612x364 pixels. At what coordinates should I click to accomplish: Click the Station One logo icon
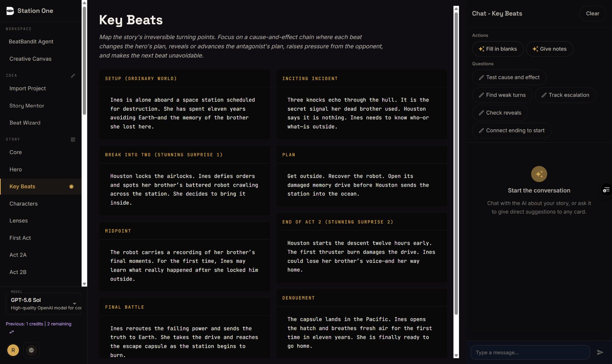coord(10,11)
